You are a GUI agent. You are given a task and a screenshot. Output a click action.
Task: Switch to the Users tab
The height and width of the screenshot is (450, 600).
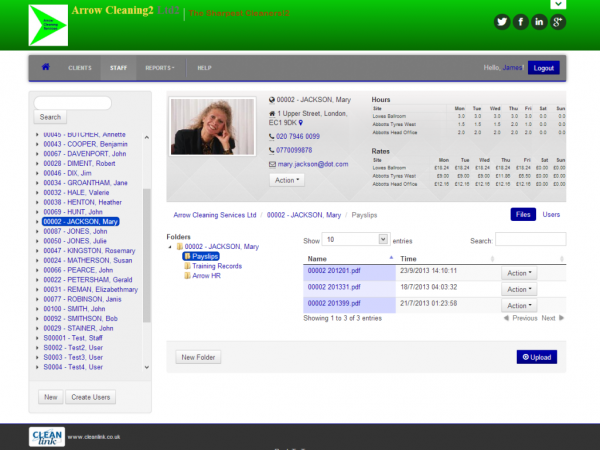pos(551,214)
